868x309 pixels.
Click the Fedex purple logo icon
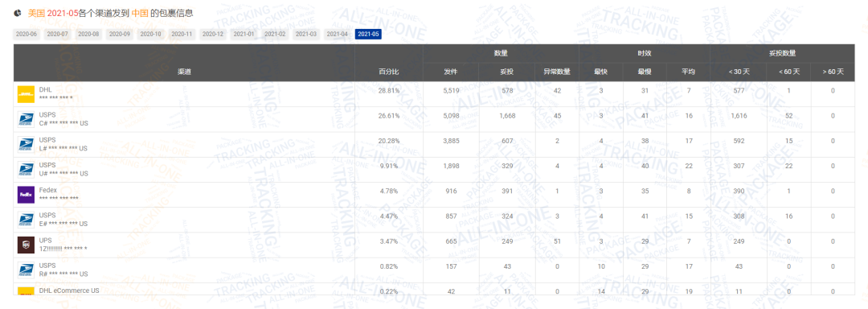click(x=26, y=195)
